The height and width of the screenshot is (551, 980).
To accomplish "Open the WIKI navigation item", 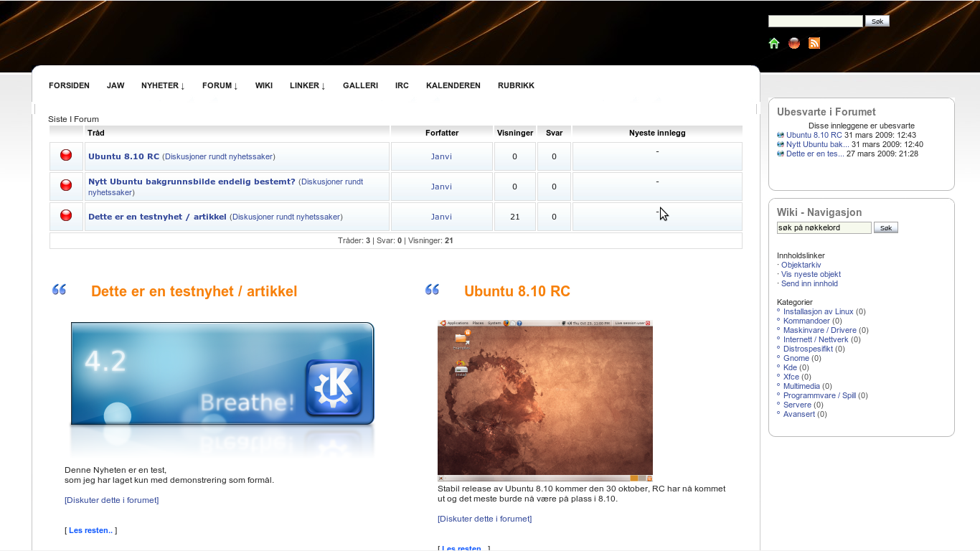I will pos(264,85).
